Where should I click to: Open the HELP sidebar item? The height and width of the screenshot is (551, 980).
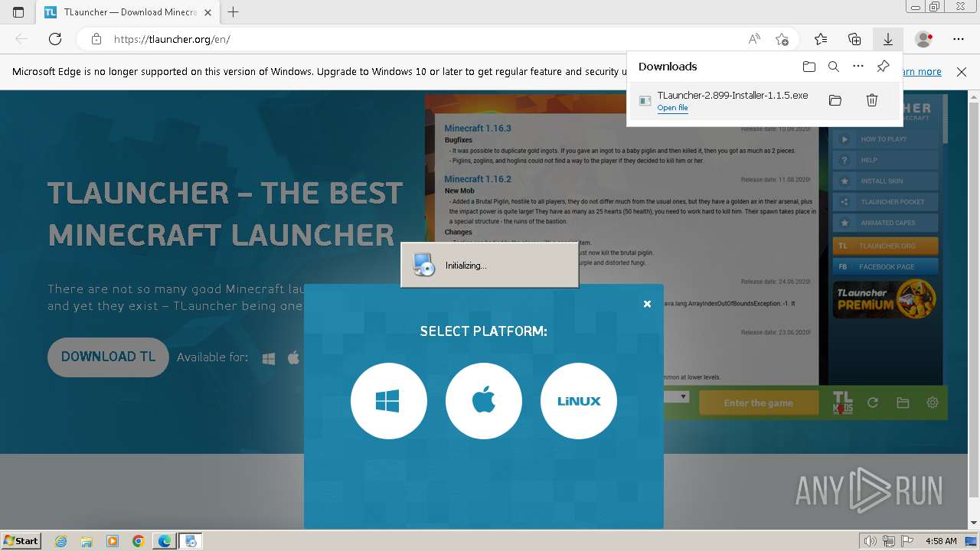coord(885,160)
